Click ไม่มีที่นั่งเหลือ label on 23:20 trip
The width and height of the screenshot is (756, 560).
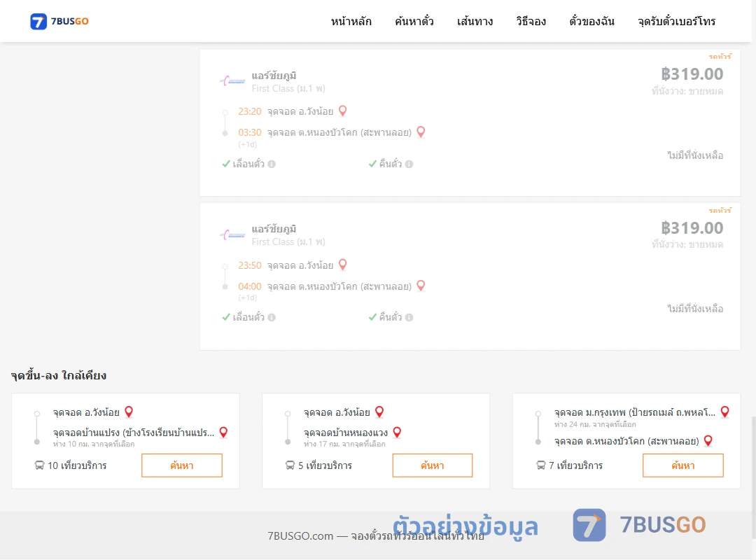(695, 155)
